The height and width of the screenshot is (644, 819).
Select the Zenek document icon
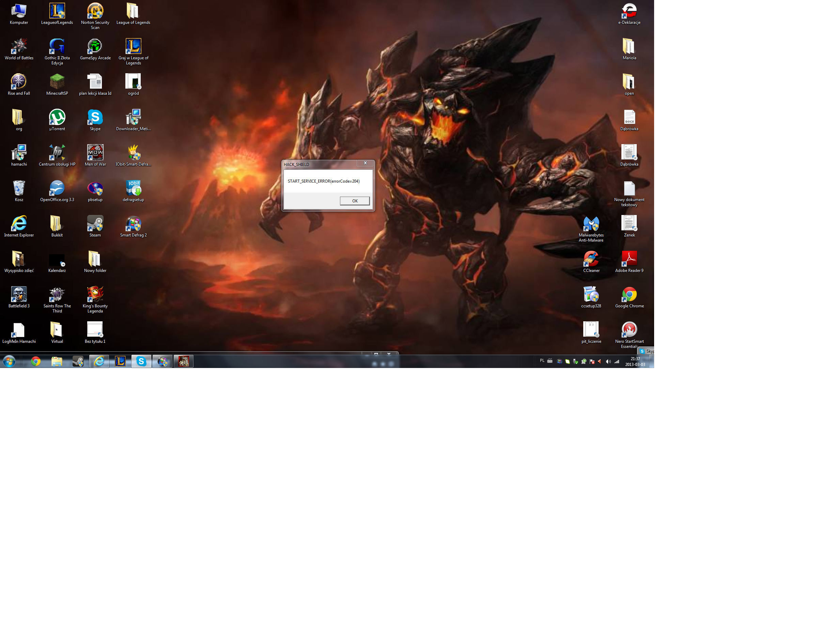629,227
